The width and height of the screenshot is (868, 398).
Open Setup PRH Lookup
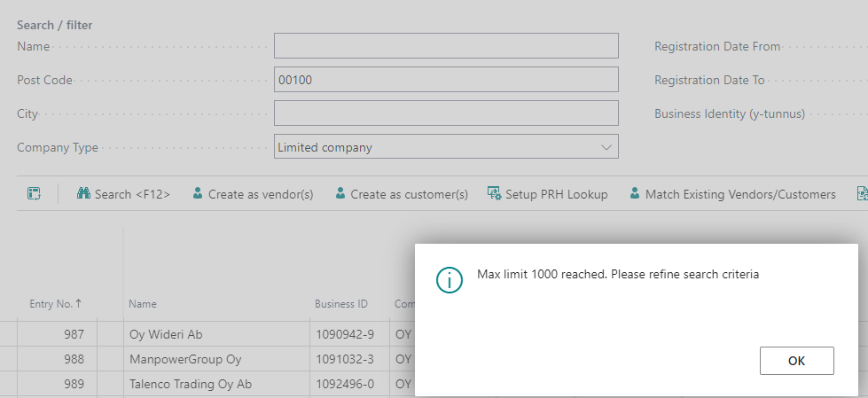coord(547,194)
